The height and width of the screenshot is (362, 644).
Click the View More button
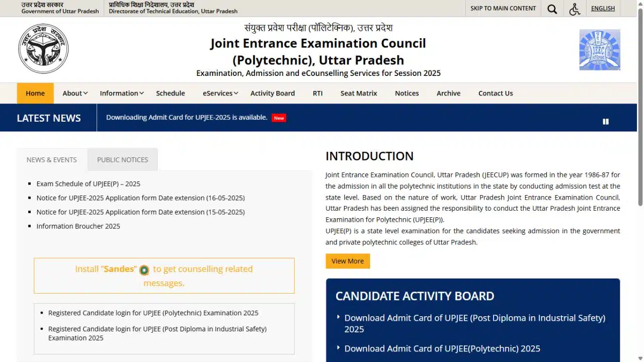click(348, 261)
